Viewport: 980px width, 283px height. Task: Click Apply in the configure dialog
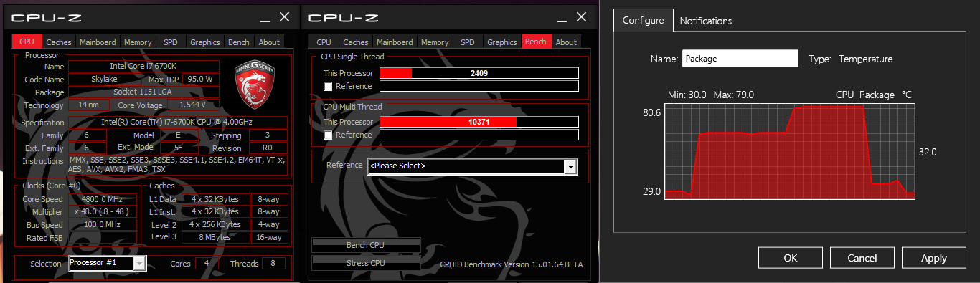pyautogui.click(x=934, y=258)
